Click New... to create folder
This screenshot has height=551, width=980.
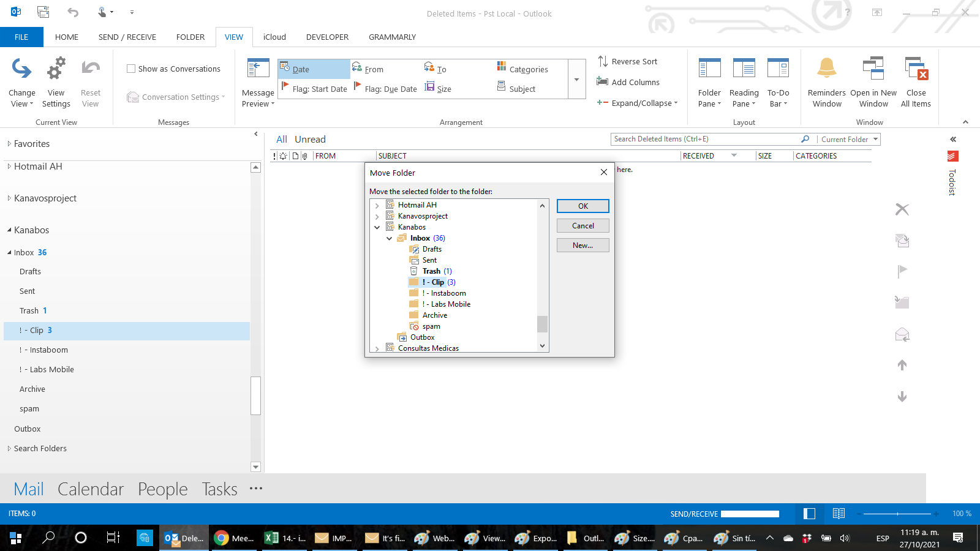click(x=583, y=246)
